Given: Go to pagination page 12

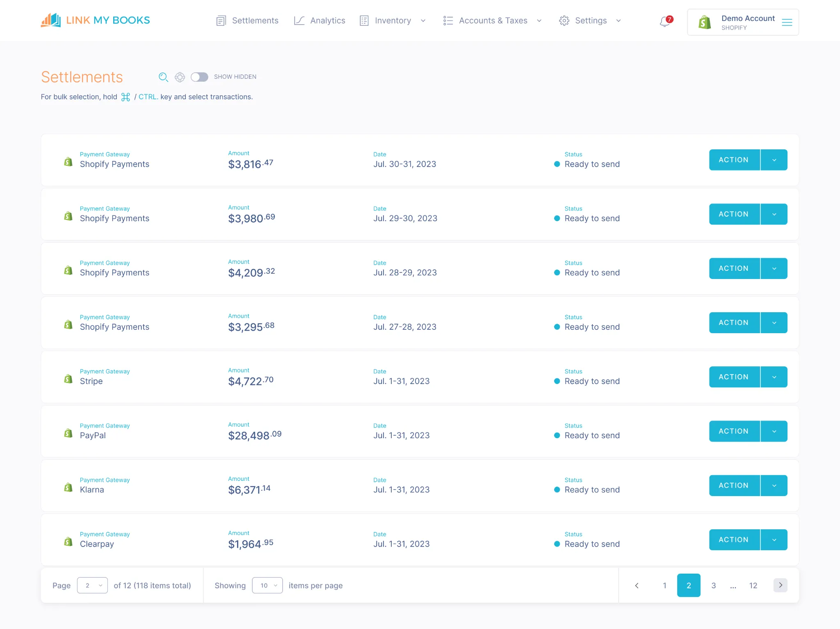Looking at the screenshot, I should pyautogui.click(x=753, y=586).
